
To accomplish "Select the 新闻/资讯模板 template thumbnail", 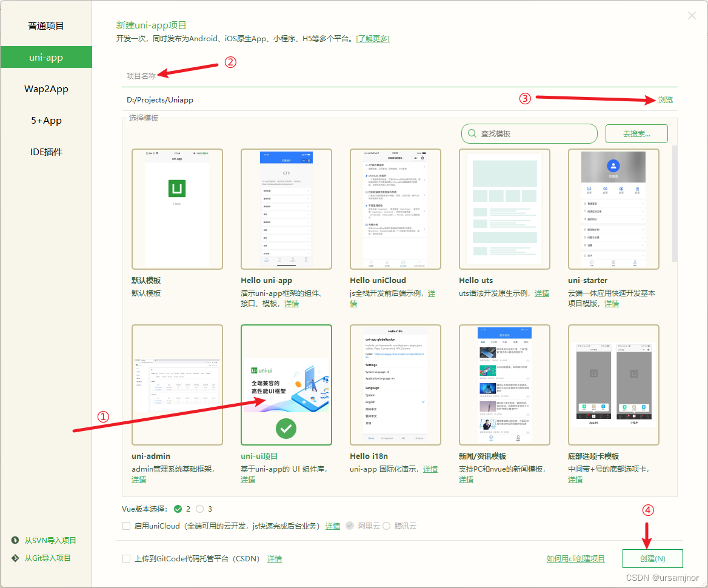I will click(x=504, y=385).
